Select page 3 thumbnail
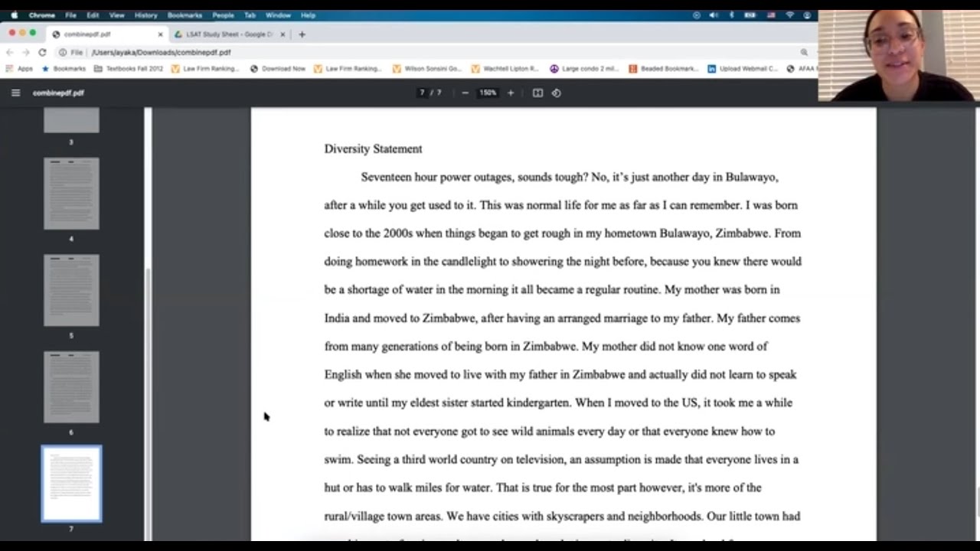Viewport: 980px width, 551px height. [71, 120]
